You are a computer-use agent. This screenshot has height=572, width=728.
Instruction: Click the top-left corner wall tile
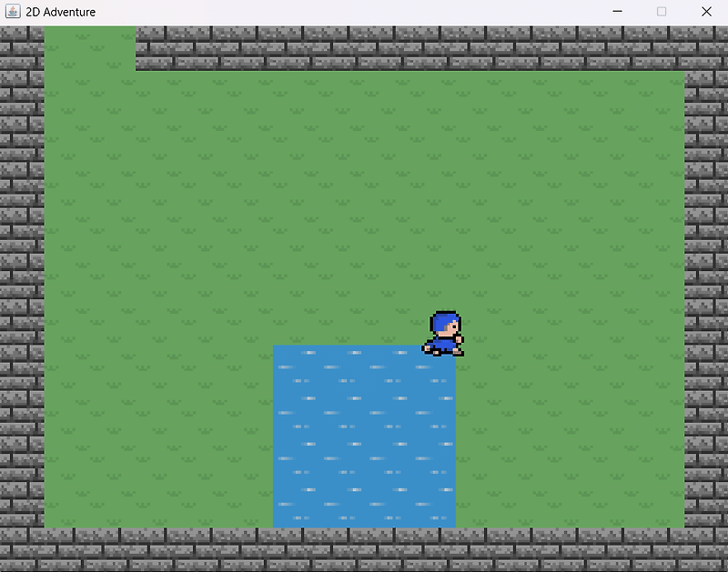pyautogui.click(x=23, y=41)
